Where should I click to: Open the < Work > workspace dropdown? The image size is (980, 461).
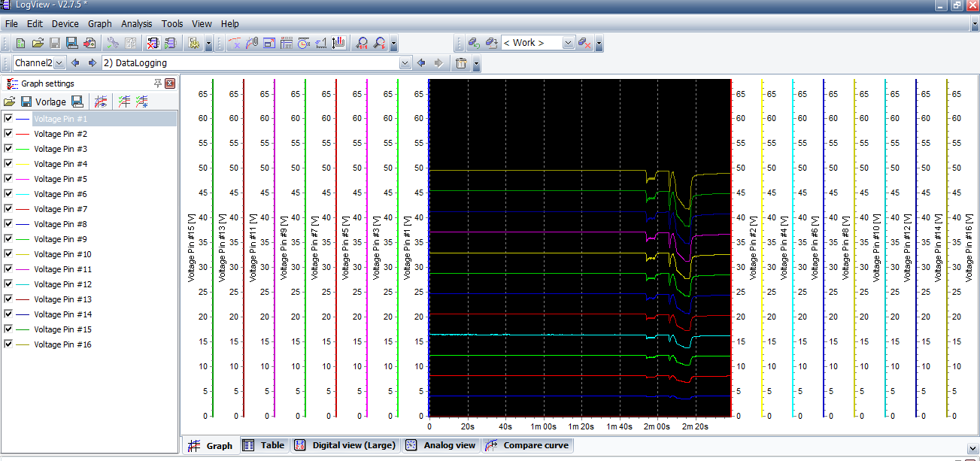pos(569,43)
